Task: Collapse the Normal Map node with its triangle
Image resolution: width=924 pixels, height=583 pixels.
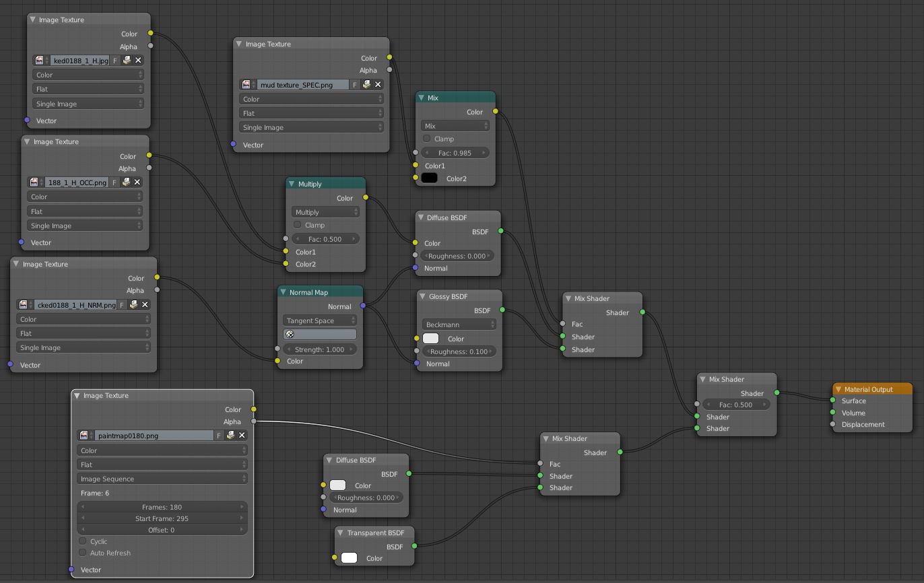Action: click(284, 292)
